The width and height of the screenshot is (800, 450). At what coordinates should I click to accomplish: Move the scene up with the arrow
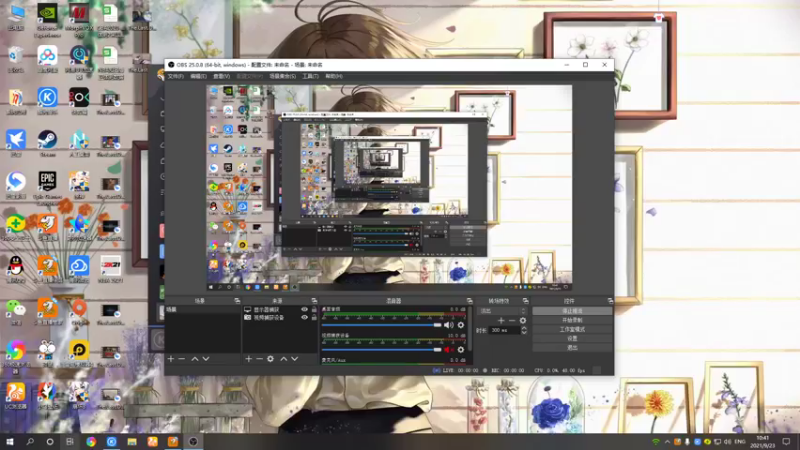coord(195,359)
